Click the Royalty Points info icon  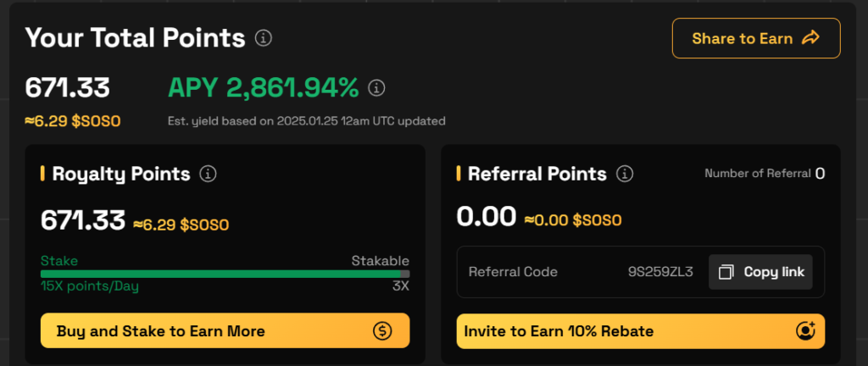click(x=209, y=175)
